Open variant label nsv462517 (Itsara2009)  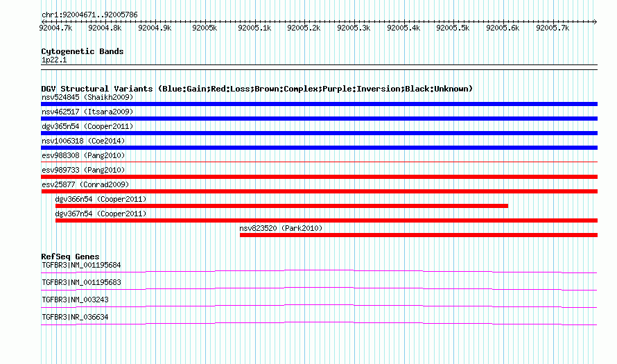point(87,112)
